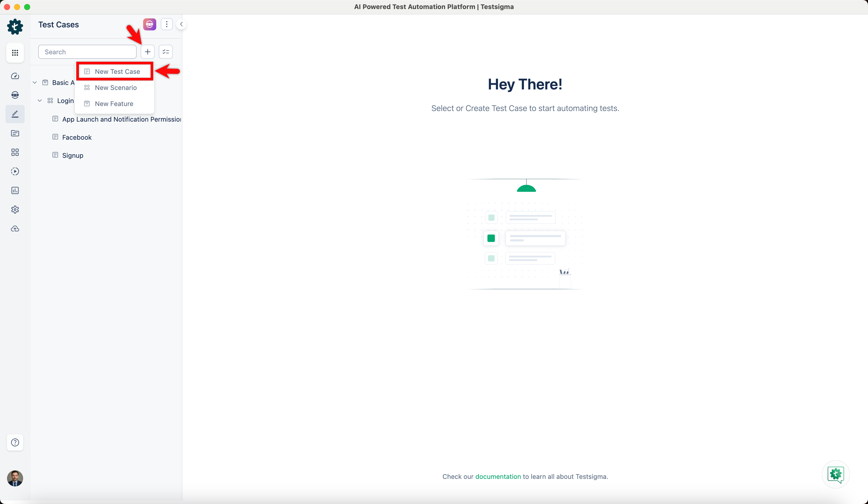Open the green Testsigma chat assistant icon

tap(835, 474)
